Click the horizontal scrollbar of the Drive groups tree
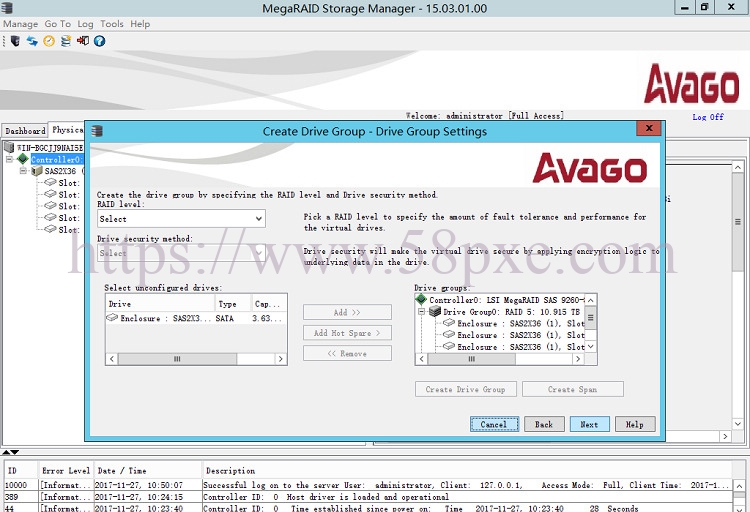The width and height of the screenshot is (750, 512). (x=472, y=358)
